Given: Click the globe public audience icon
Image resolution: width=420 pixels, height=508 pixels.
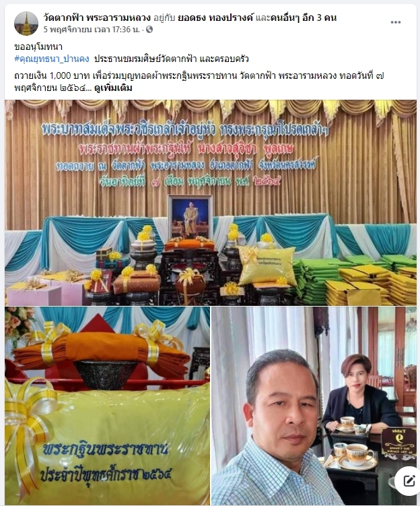Looking at the screenshot, I should pos(149,30).
